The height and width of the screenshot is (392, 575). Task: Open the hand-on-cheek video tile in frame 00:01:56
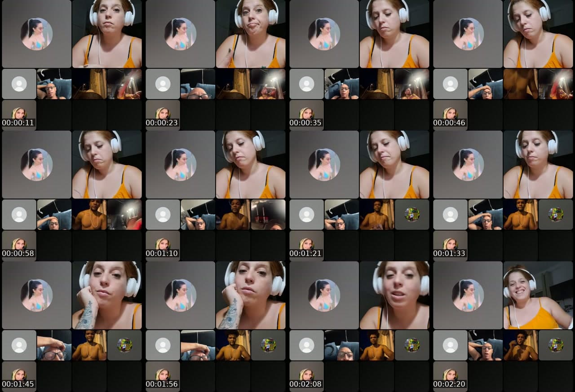tap(251, 295)
